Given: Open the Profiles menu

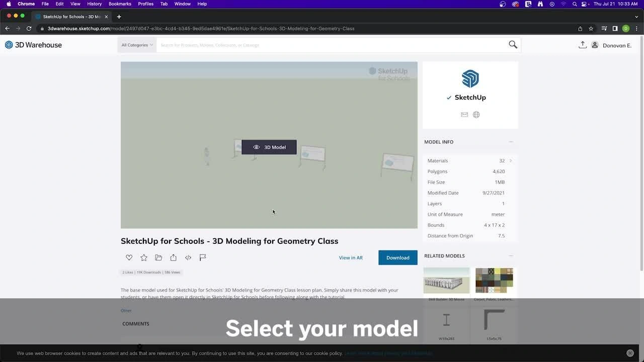Looking at the screenshot, I should 146,4.
